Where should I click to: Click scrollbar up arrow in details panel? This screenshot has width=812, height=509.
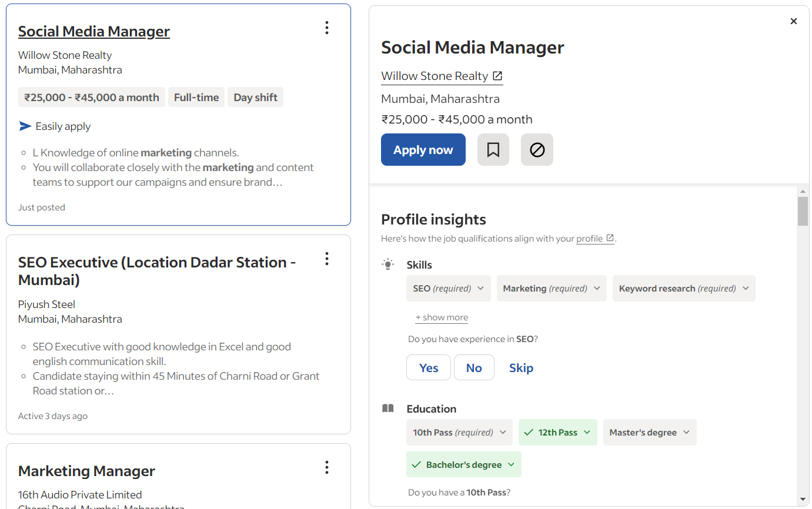(803, 192)
